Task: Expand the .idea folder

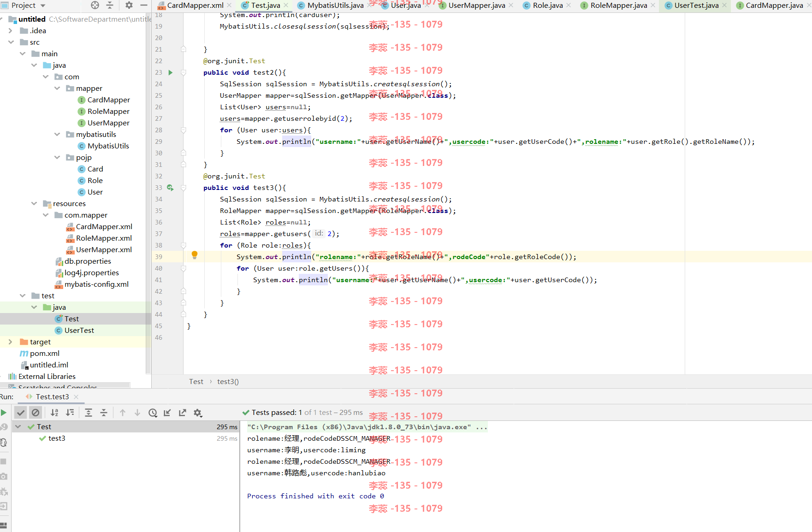Action: 11,30
